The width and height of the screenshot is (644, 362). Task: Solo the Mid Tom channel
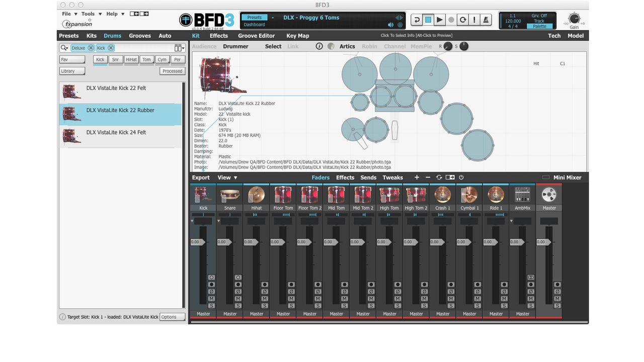pyautogui.click(x=345, y=306)
